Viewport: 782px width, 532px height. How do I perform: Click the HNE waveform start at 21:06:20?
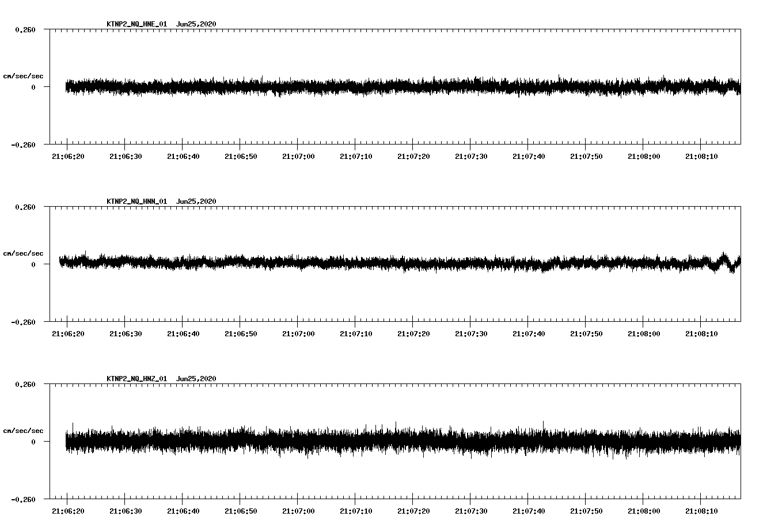[67, 87]
